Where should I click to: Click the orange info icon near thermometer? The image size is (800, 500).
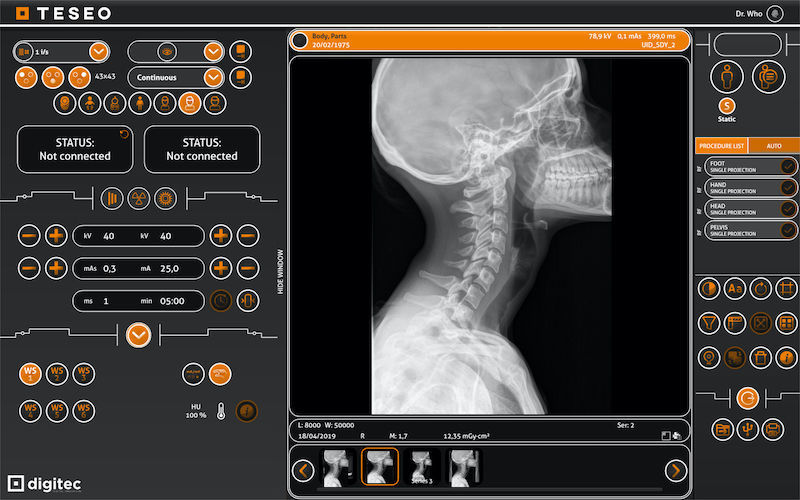(x=246, y=409)
